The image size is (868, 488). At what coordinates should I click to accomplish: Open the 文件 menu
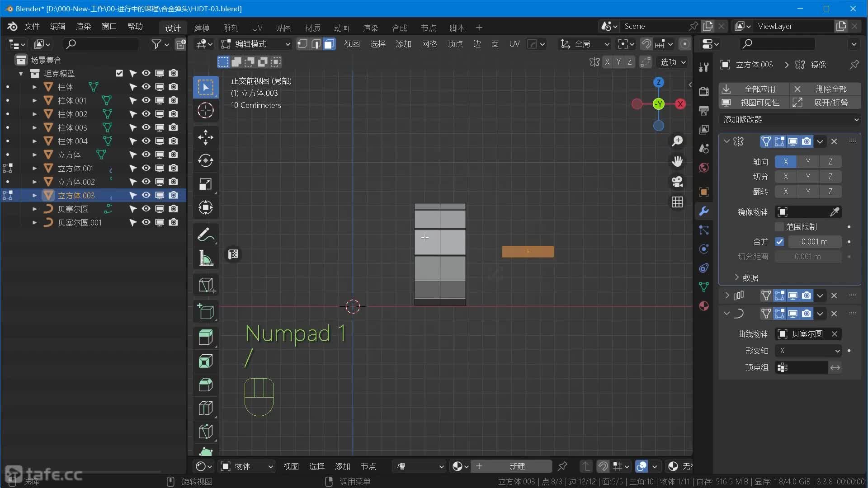(32, 26)
